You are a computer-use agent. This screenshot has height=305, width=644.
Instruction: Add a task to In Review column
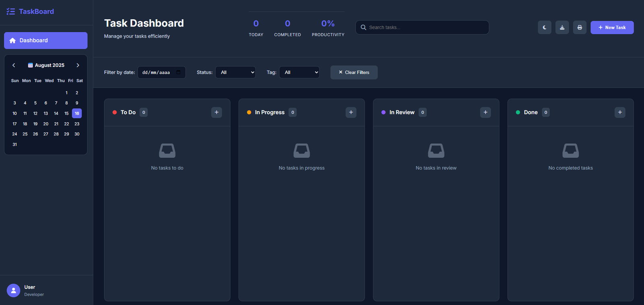485,112
